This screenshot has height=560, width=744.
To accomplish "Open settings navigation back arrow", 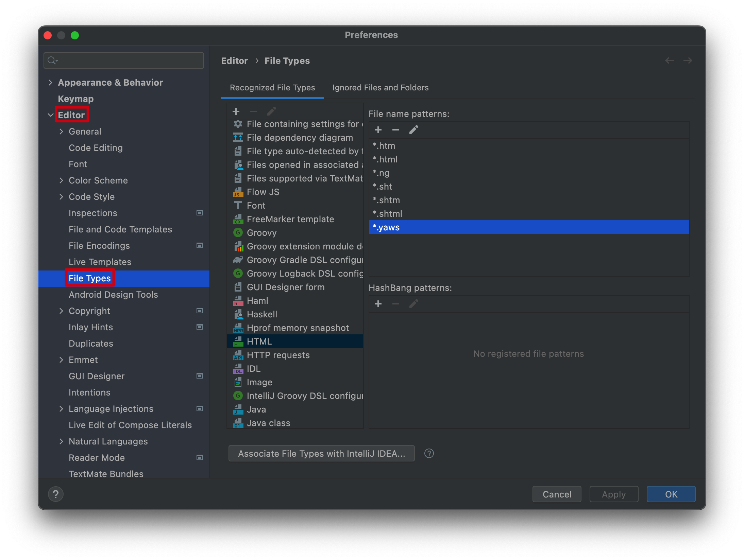I will pyautogui.click(x=670, y=60).
